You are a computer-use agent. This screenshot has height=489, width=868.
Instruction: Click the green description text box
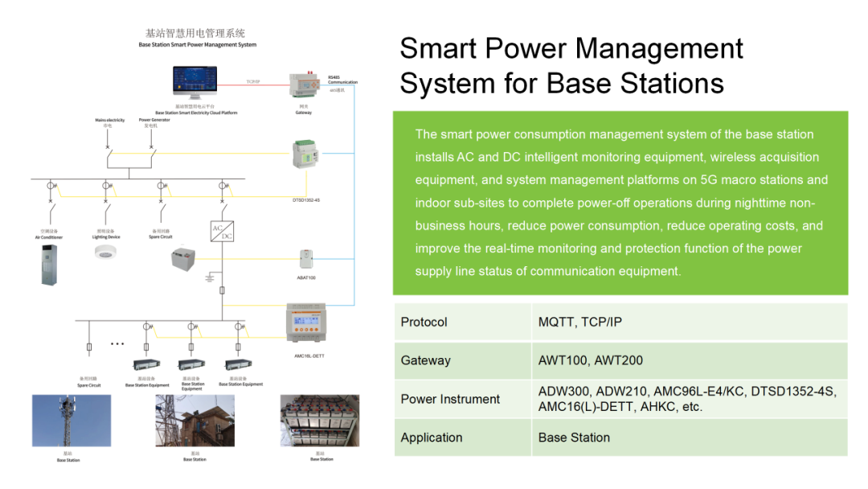click(x=620, y=203)
